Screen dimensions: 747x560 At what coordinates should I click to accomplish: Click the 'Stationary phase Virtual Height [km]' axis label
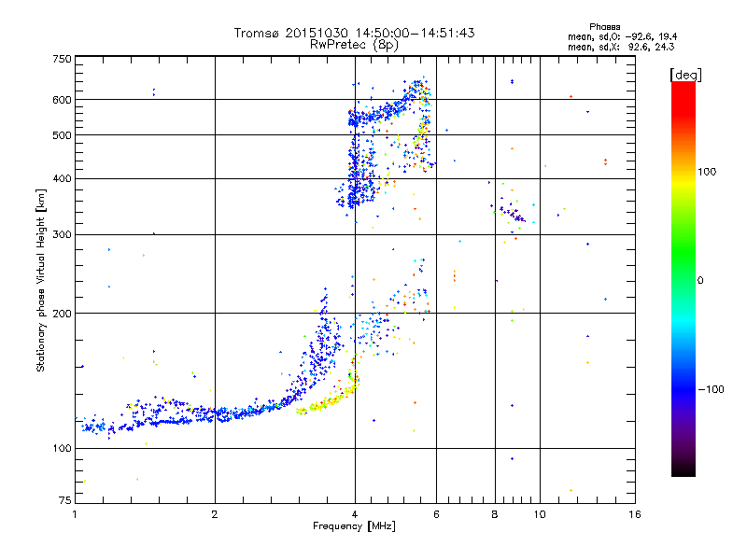point(41,280)
